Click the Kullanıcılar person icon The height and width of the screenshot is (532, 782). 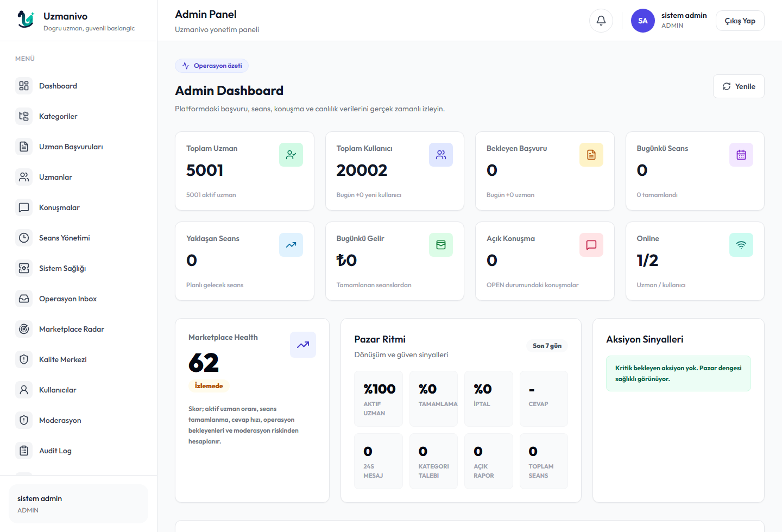(x=24, y=390)
